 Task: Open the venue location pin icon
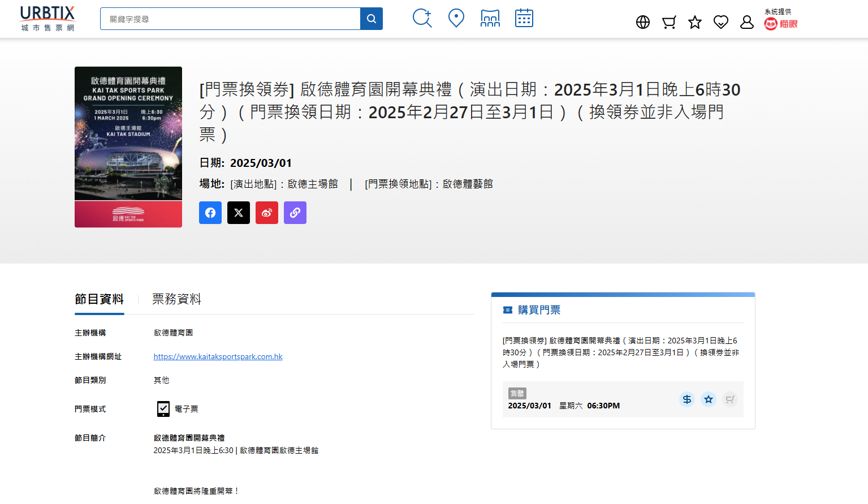pos(456,18)
